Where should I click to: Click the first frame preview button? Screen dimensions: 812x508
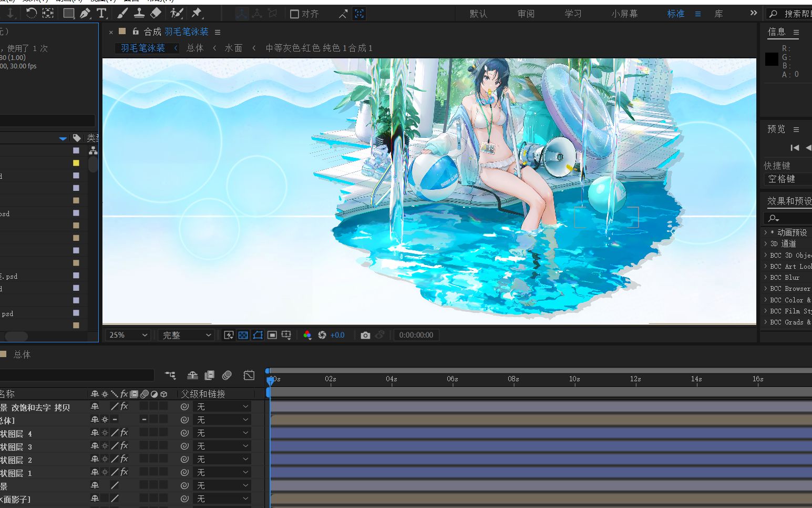tap(795, 148)
